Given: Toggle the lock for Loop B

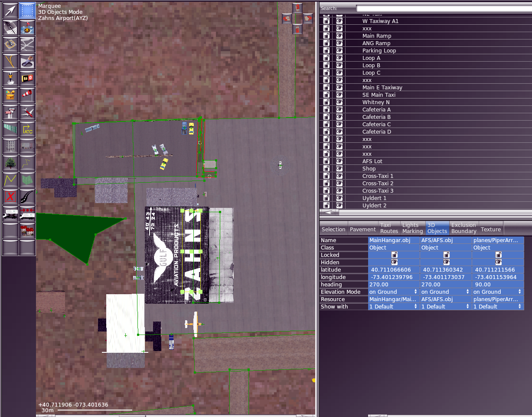Looking at the screenshot, I should [x=326, y=66].
